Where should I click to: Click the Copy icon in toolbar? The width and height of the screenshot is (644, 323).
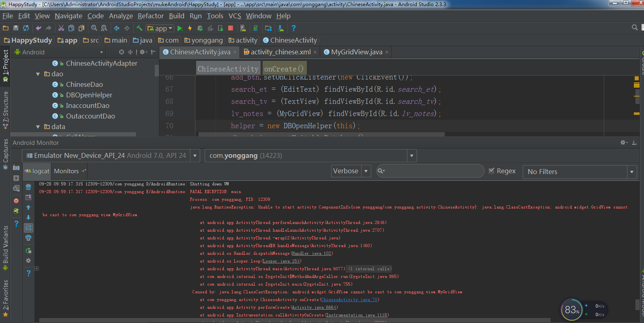tap(71, 28)
